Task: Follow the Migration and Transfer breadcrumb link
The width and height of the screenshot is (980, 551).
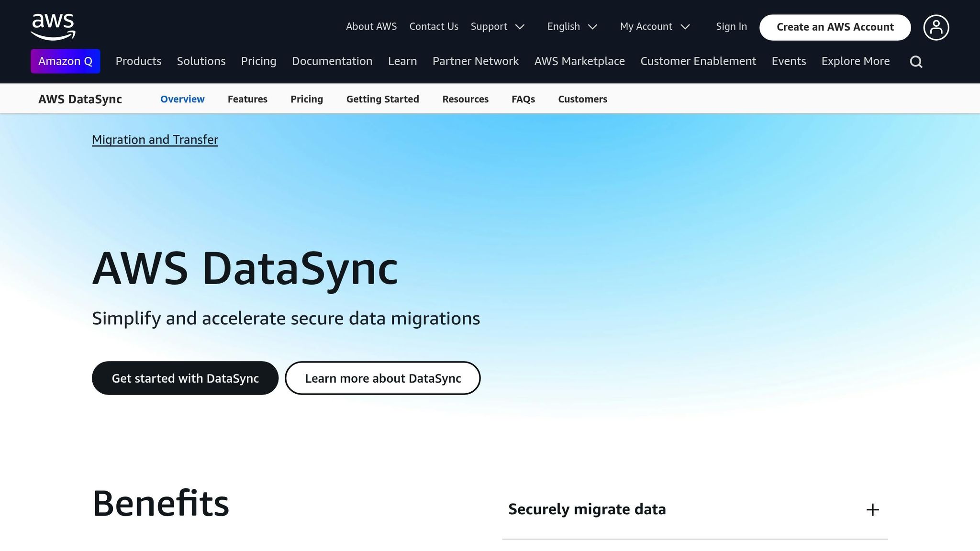Action: [155, 140]
